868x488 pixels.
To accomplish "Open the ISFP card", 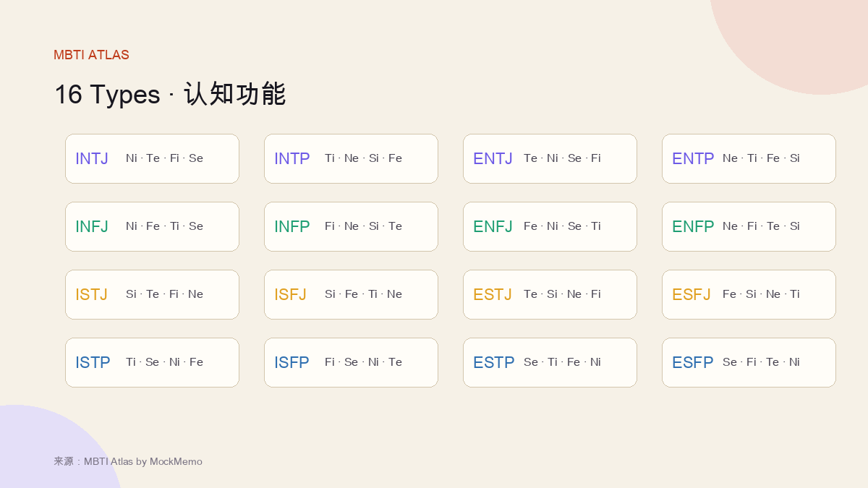I will tap(351, 362).
